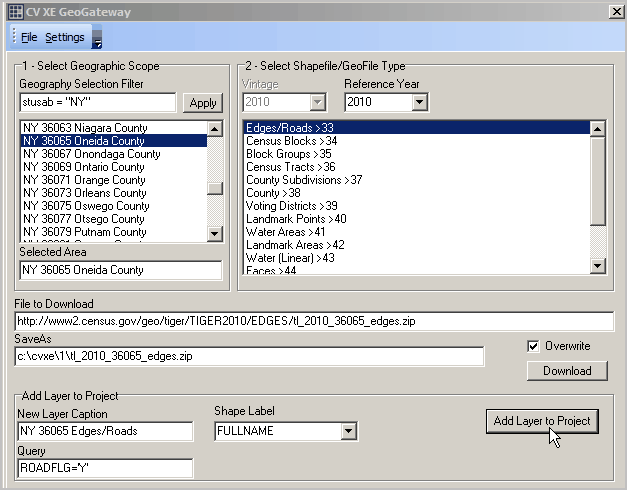Click scroll up arrow in shapefile type list
Image resolution: width=627 pixels, height=490 pixels.
(597, 129)
